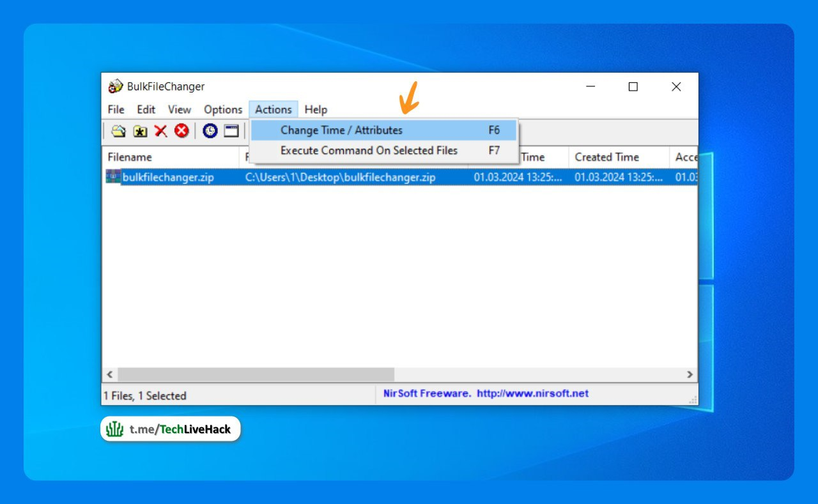
Task: Click the window Execute Command toolbar icon
Action: (x=231, y=131)
